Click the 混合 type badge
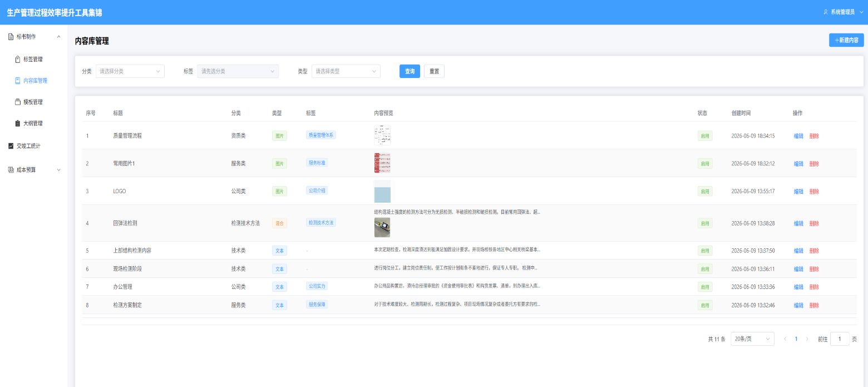Viewport: 868px width, 387px height. point(279,223)
